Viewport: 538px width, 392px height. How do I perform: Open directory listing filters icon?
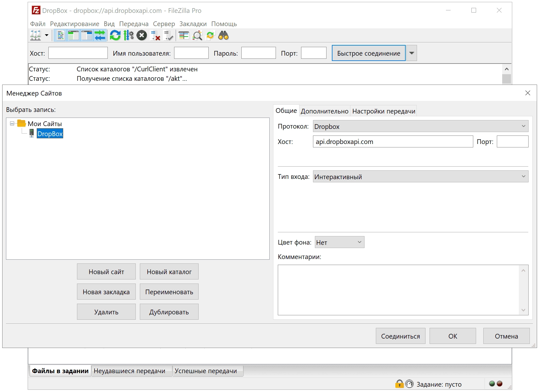184,36
